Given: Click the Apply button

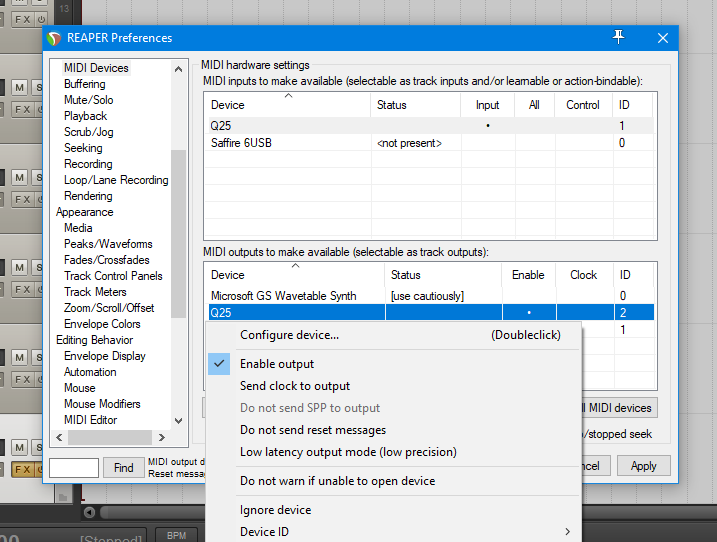Looking at the screenshot, I should point(643,466).
